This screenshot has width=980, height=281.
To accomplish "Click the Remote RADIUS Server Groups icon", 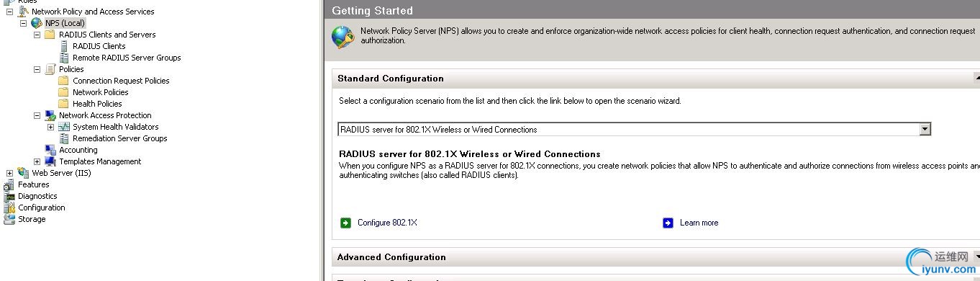I will coord(64,58).
